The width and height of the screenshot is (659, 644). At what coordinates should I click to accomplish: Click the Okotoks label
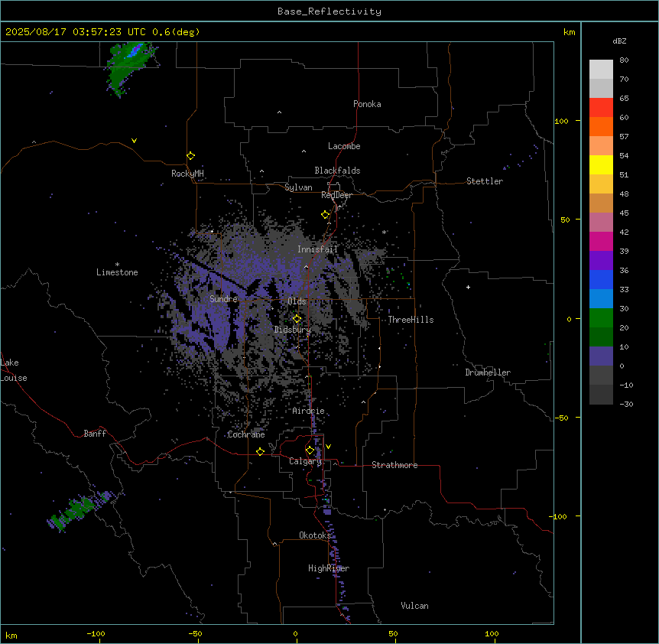tap(315, 535)
